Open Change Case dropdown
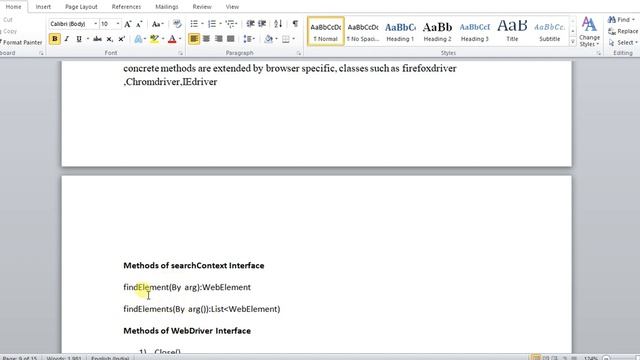Image resolution: width=640 pixels, height=360 pixels. point(157,24)
